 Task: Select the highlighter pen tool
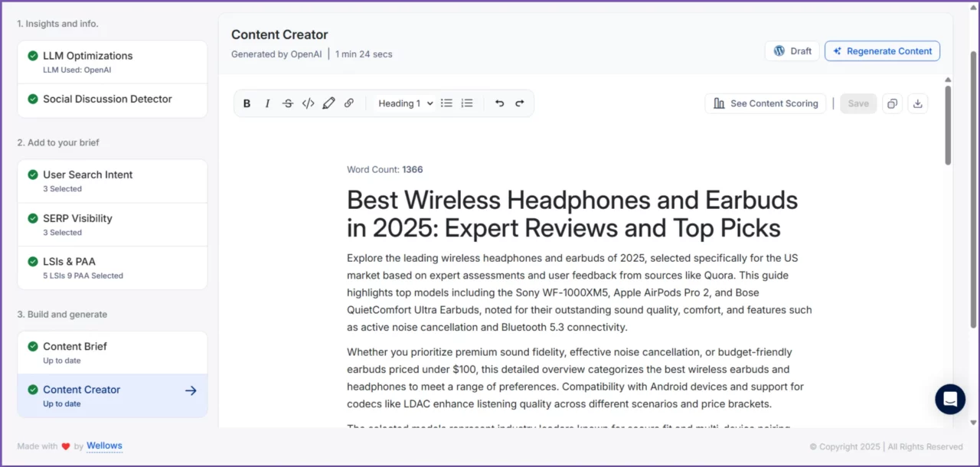click(328, 103)
